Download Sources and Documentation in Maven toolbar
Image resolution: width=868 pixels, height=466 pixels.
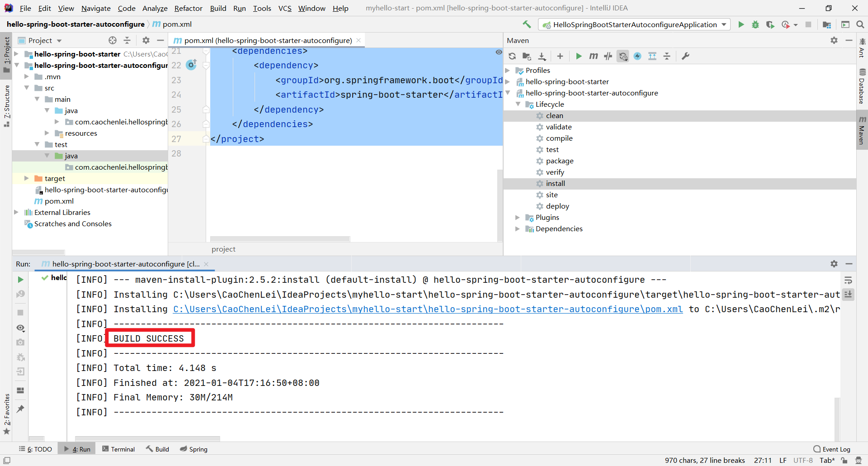[542, 56]
